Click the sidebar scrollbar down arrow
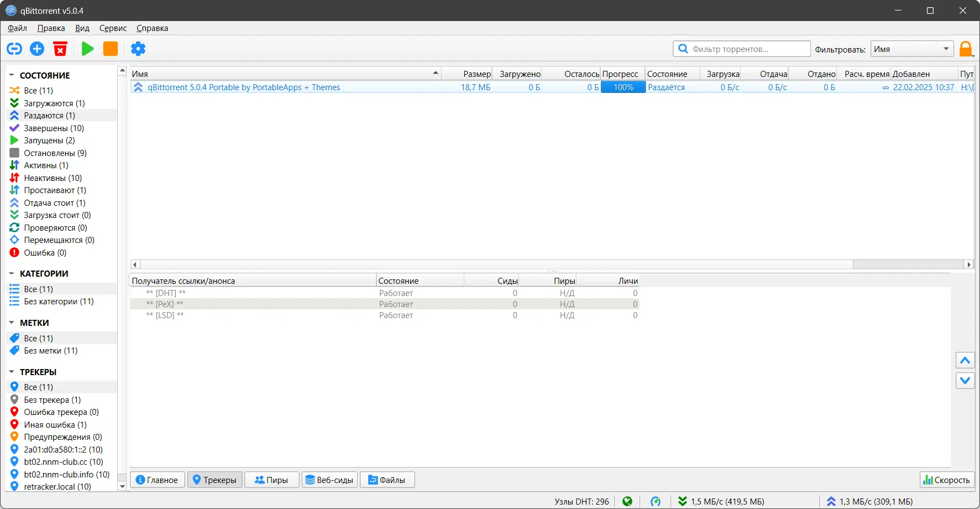980x509 pixels. coord(122,486)
